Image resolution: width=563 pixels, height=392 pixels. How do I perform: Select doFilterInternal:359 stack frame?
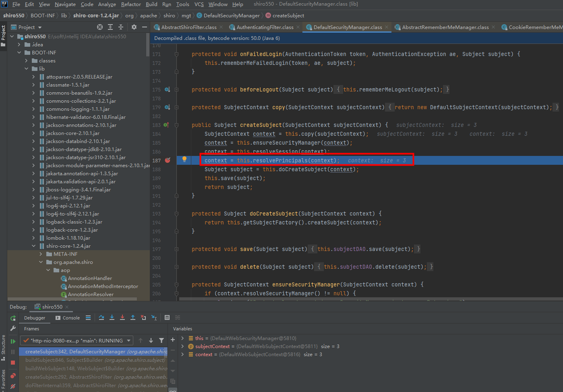(93, 386)
